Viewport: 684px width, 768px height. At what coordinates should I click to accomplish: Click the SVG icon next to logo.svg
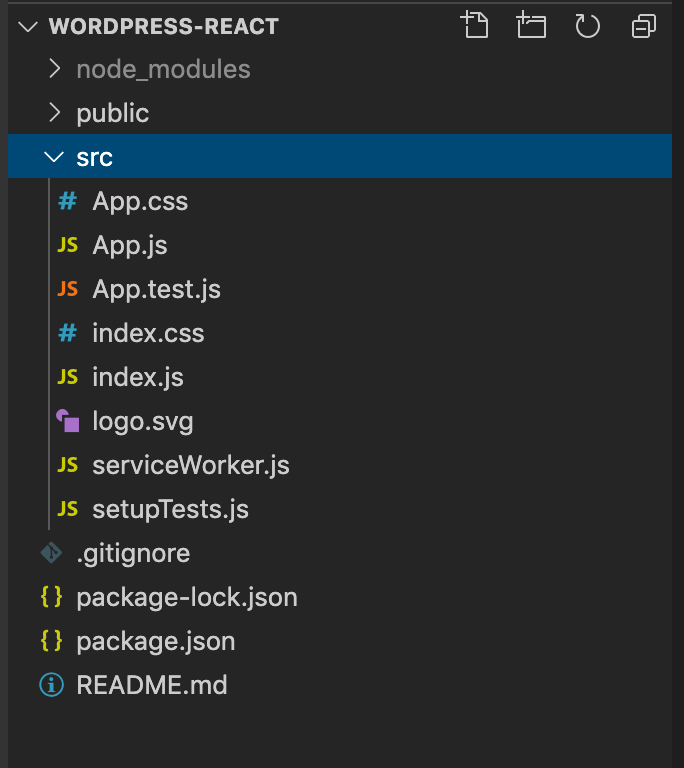67,421
